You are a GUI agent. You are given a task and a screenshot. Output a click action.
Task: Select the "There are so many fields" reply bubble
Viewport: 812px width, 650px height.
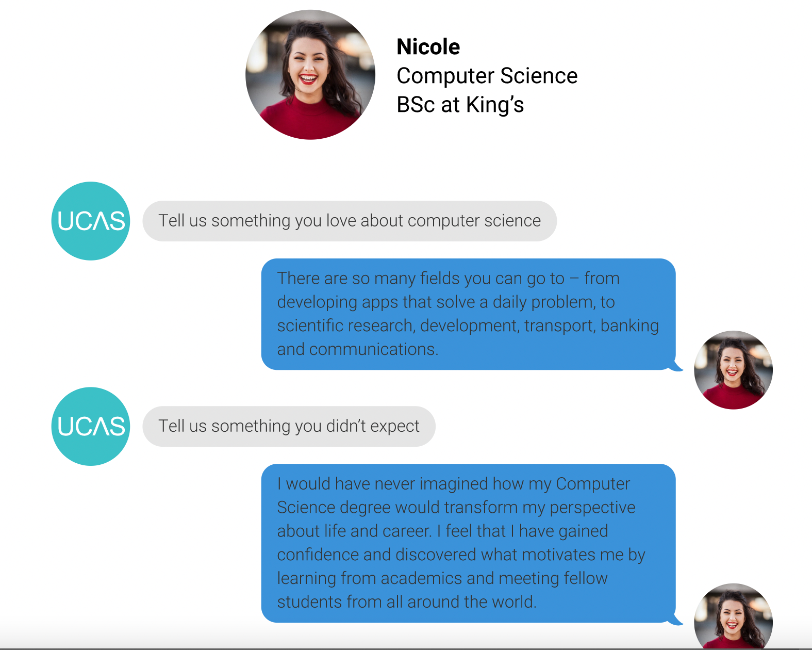click(x=468, y=314)
